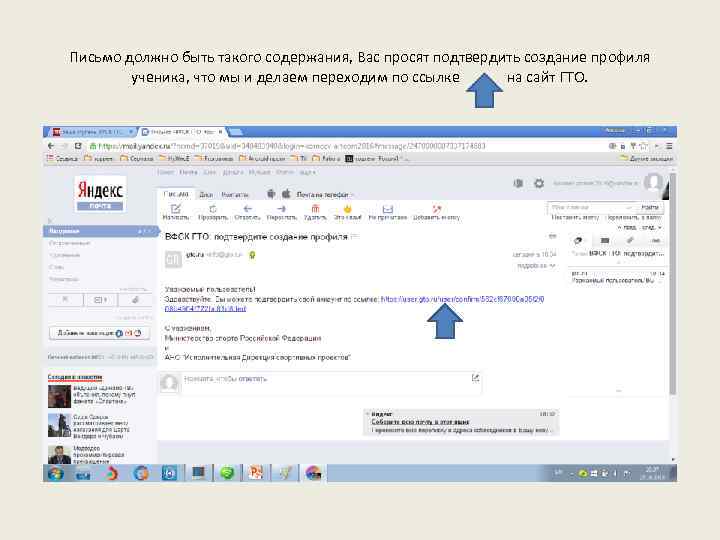Click the green sender verification badge

coord(252,255)
